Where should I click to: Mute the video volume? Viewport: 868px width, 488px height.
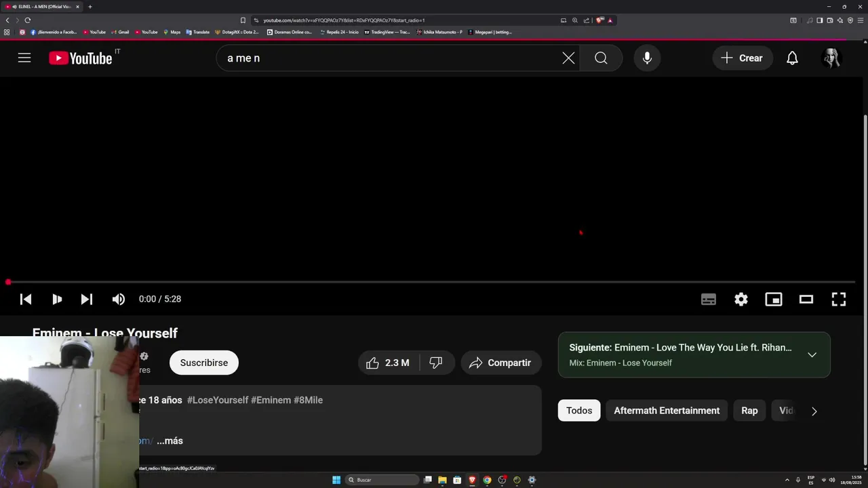click(x=119, y=299)
